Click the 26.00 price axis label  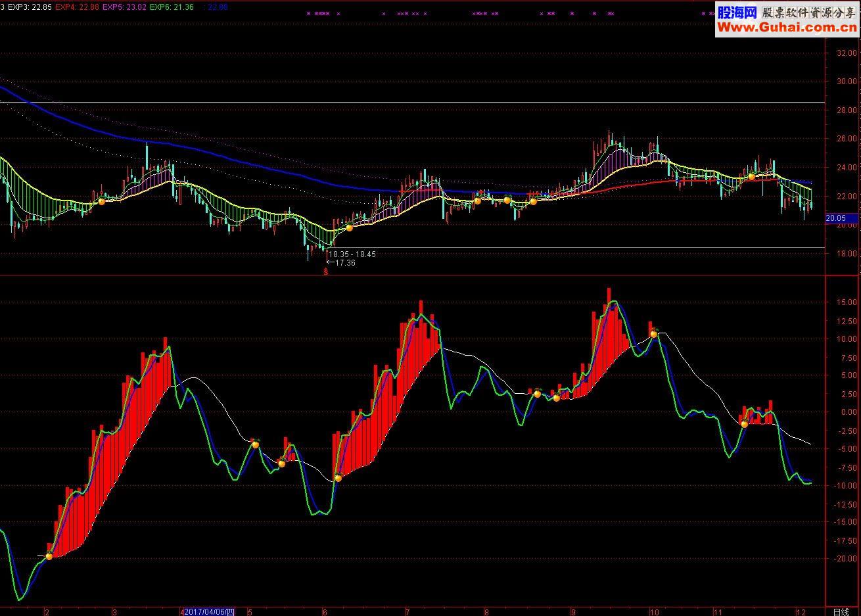pos(846,139)
